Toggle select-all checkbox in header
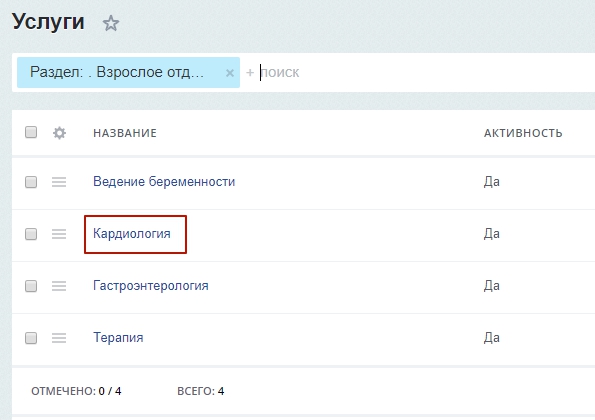This screenshot has width=595, height=420. (x=31, y=132)
